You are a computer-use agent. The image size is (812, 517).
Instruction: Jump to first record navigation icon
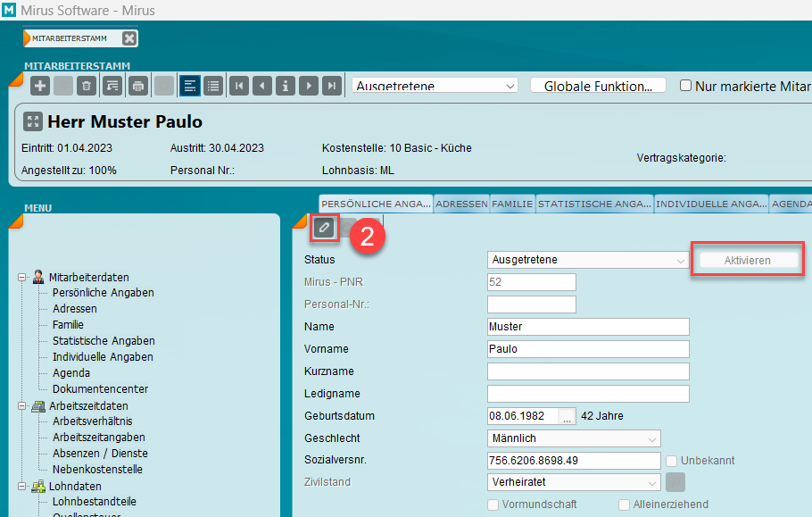click(238, 86)
